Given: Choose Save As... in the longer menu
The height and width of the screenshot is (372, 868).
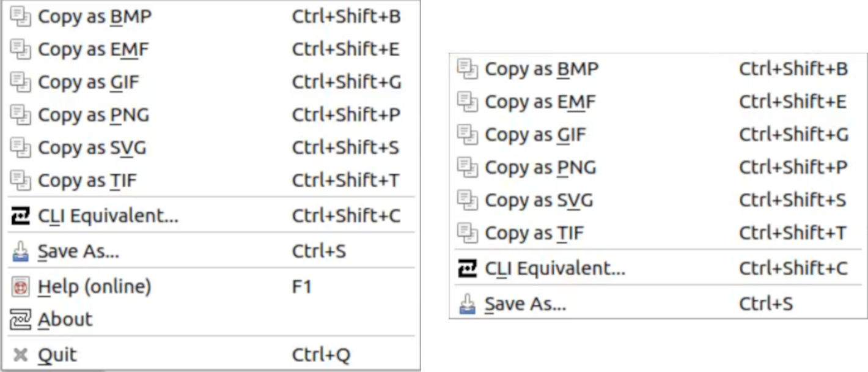Looking at the screenshot, I should 78,251.
